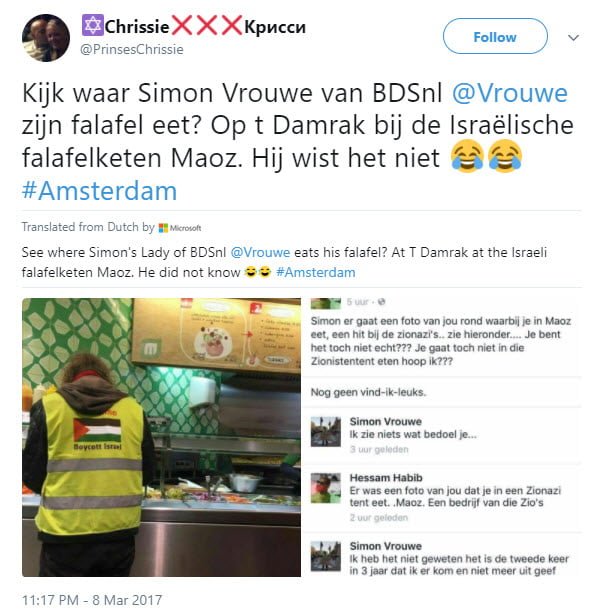Open #Amsterdam hashtag in the translation

pyautogui.click(x=316, y=272)
